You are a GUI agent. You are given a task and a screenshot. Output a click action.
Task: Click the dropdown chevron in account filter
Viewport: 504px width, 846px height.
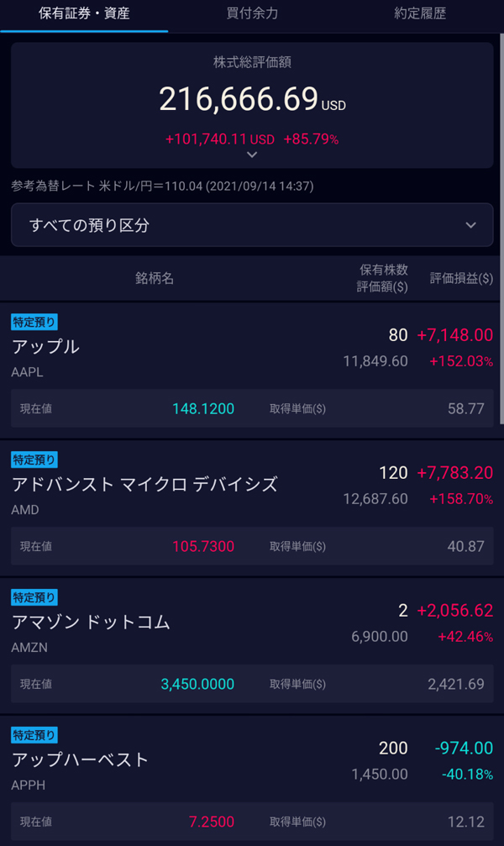[470, 225]
